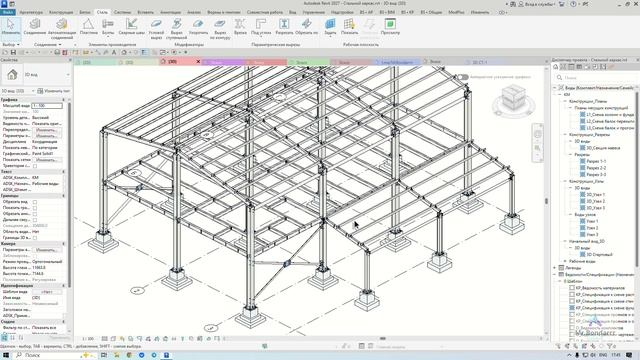Select the Plate tool

(88, 27)
